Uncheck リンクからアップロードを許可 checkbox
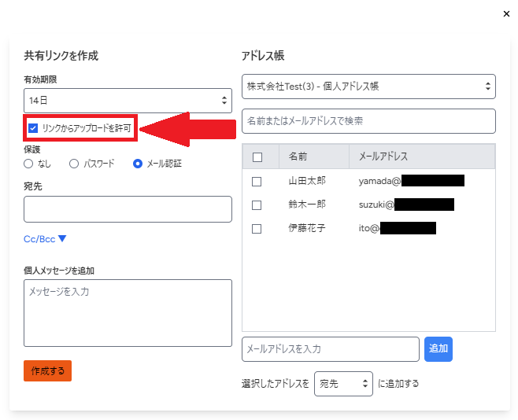This screenshot has width=518, height=420. click(33, 128)
